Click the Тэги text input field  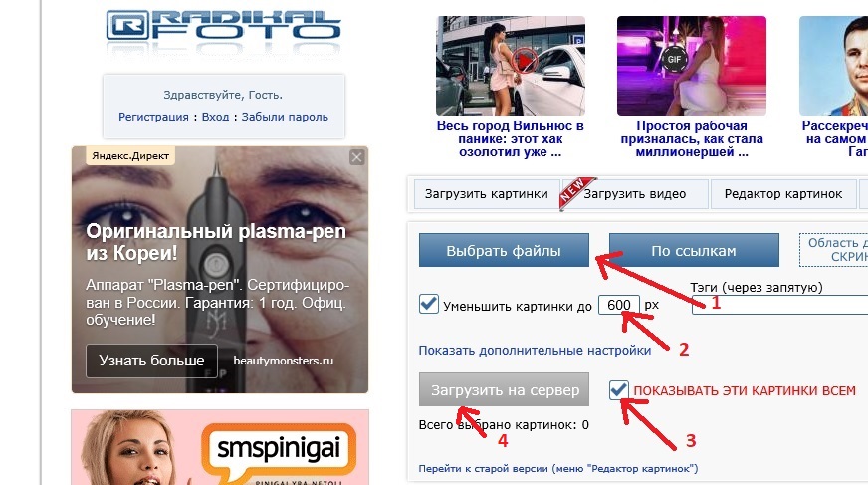pos(779,305)
